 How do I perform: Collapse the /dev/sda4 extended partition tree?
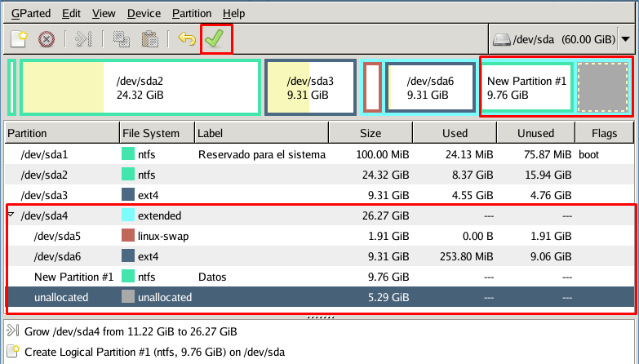(x=11, y=215)
